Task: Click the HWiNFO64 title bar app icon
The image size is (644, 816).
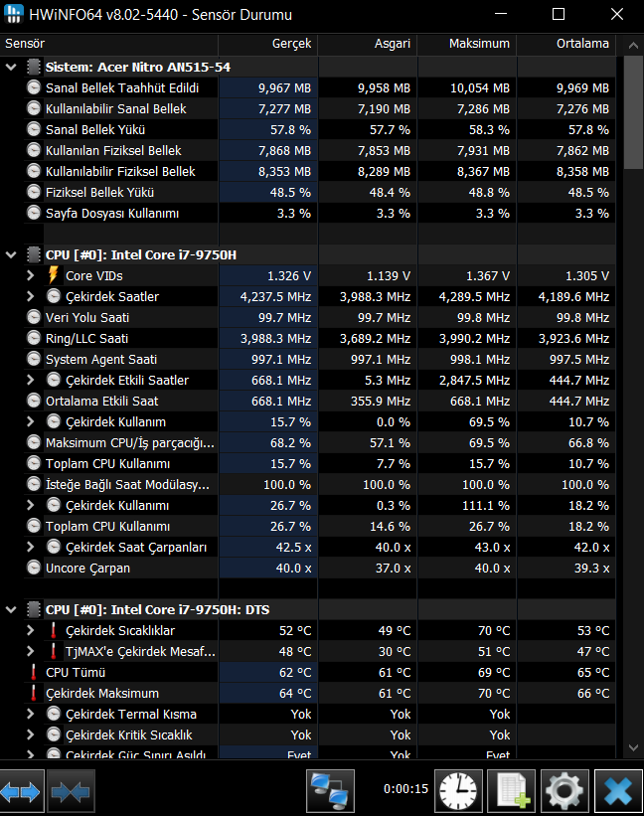Action: click(x=14, y=14)
